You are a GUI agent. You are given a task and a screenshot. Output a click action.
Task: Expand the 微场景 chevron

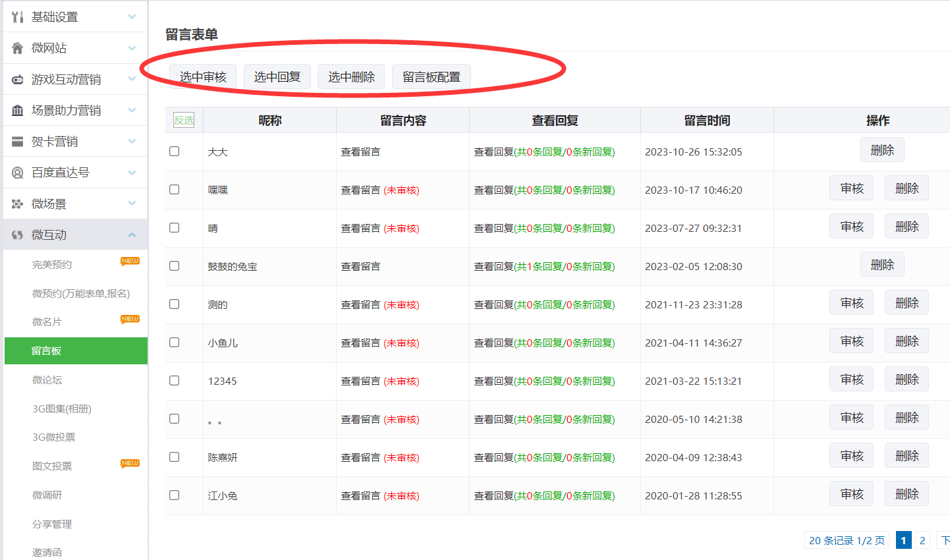click(132, 204)
